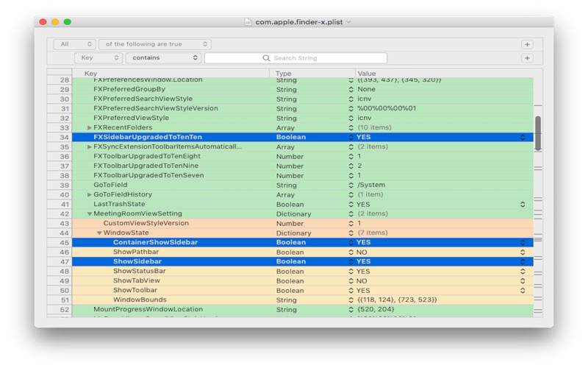Open the 'contains' comparison dropdown

pos(163,58)
